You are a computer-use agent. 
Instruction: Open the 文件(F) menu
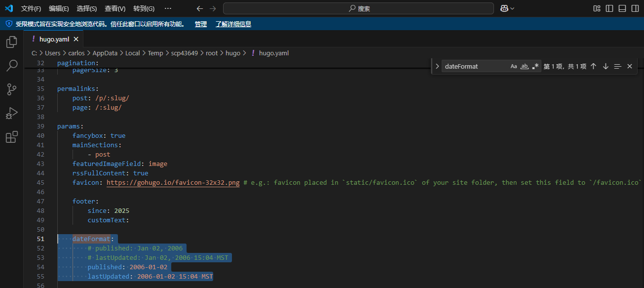31,8
